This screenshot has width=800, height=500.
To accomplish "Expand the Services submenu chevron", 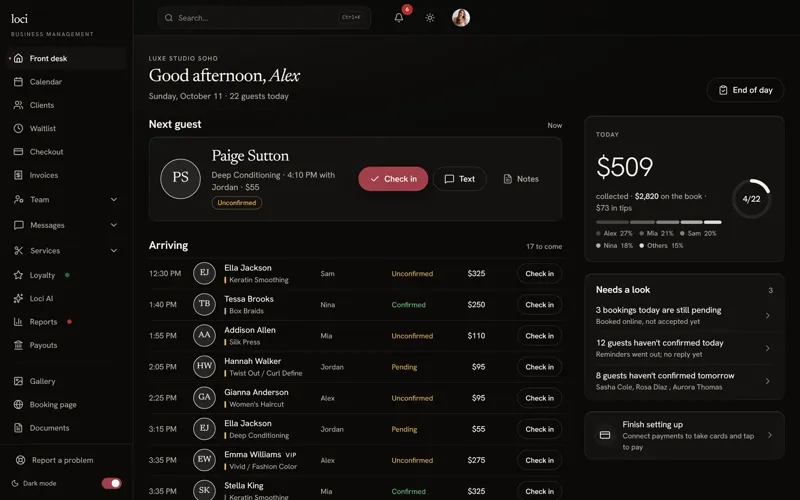I will tap(114, 251).
